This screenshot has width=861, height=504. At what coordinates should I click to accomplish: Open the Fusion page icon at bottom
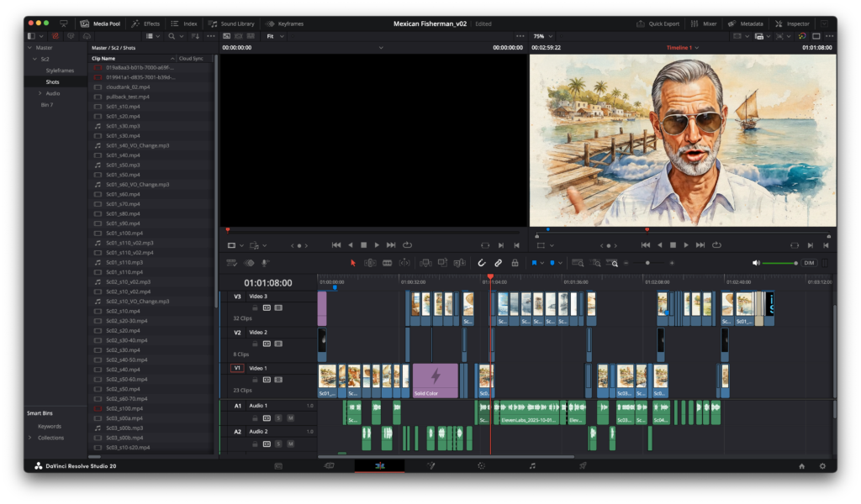click(431, 466)
